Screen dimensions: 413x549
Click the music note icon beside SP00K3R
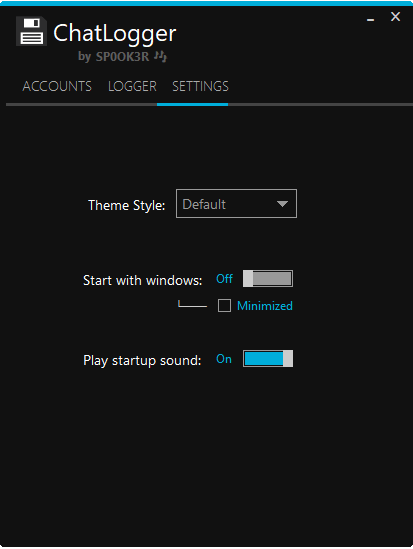(161, 56)
